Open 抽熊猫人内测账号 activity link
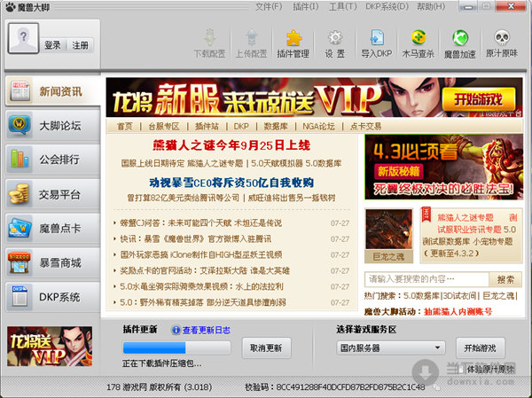 coord(458,311)
